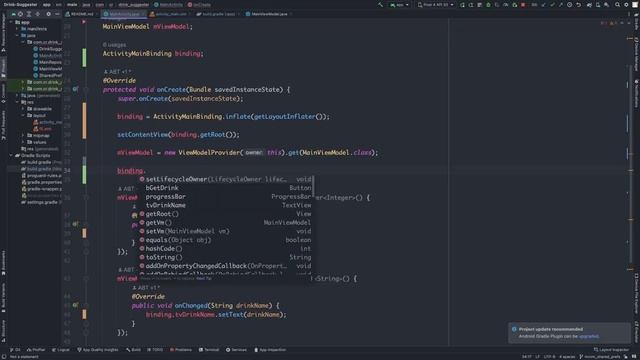Screen dimensions: 640x360
Task: Open Device Manager side panel tab
Action: click(x=636, y=54)
